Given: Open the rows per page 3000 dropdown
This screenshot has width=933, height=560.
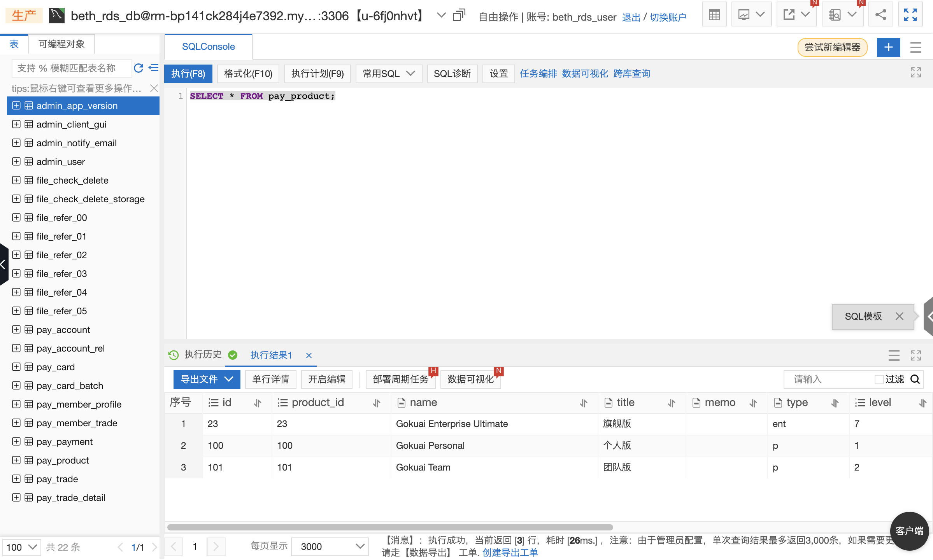Looking at the screenshot, I should (330, 546).
